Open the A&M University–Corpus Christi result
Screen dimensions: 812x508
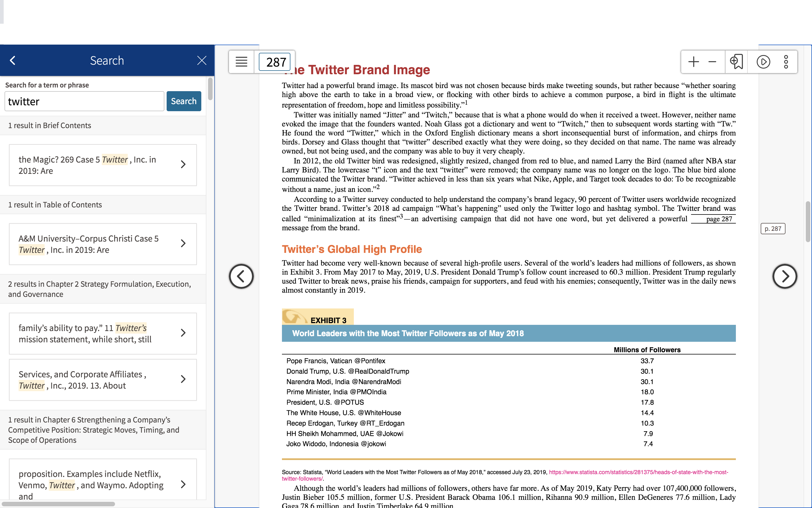tap(103, 244)
